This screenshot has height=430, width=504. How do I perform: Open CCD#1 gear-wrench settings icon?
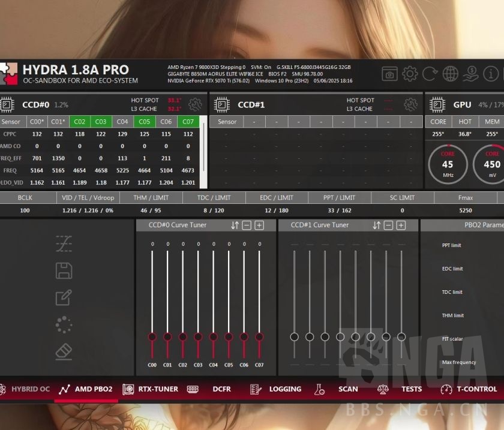coord(410,105)
